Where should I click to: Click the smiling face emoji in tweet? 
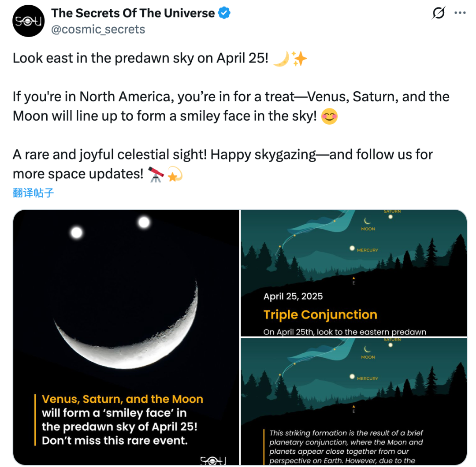(329, 116)
